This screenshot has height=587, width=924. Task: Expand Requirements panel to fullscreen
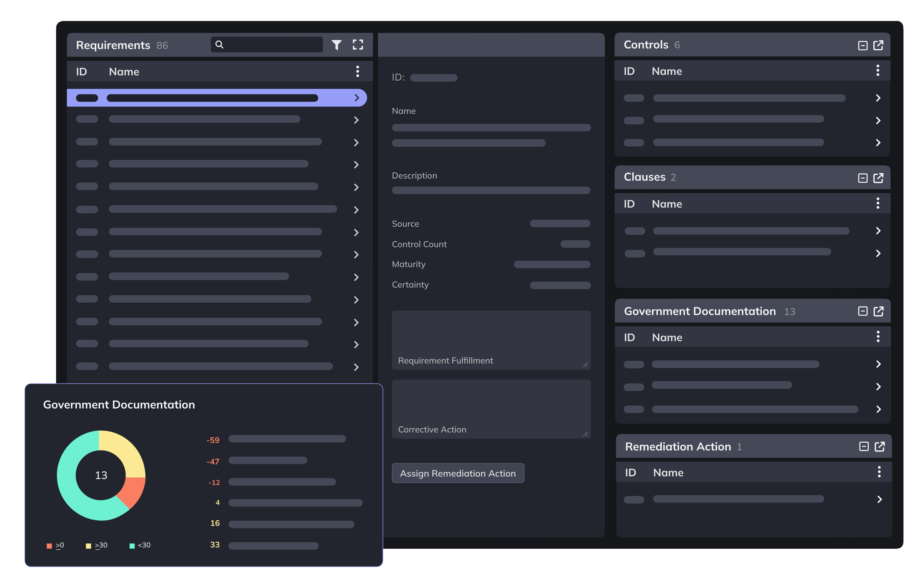[x=358, y=45]
